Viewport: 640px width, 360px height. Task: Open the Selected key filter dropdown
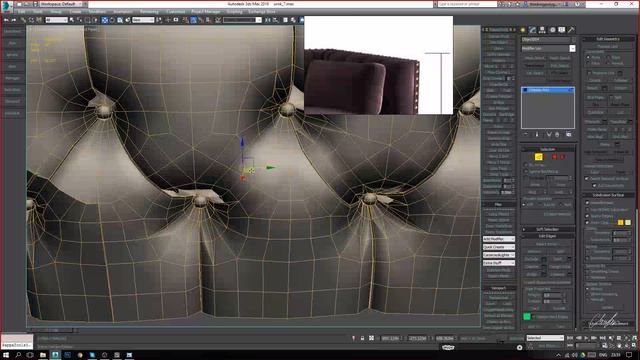pos(545,338)
